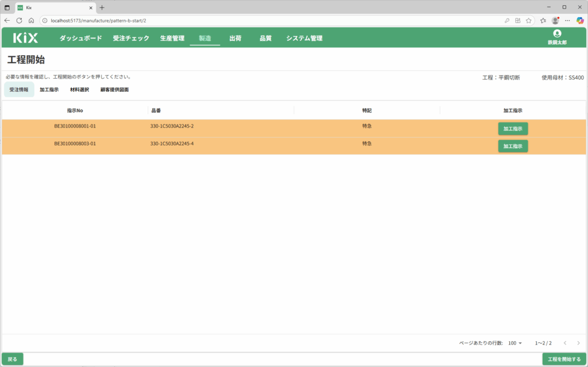
Task: Switch to the 加工指示 tab
Action: 49,90
